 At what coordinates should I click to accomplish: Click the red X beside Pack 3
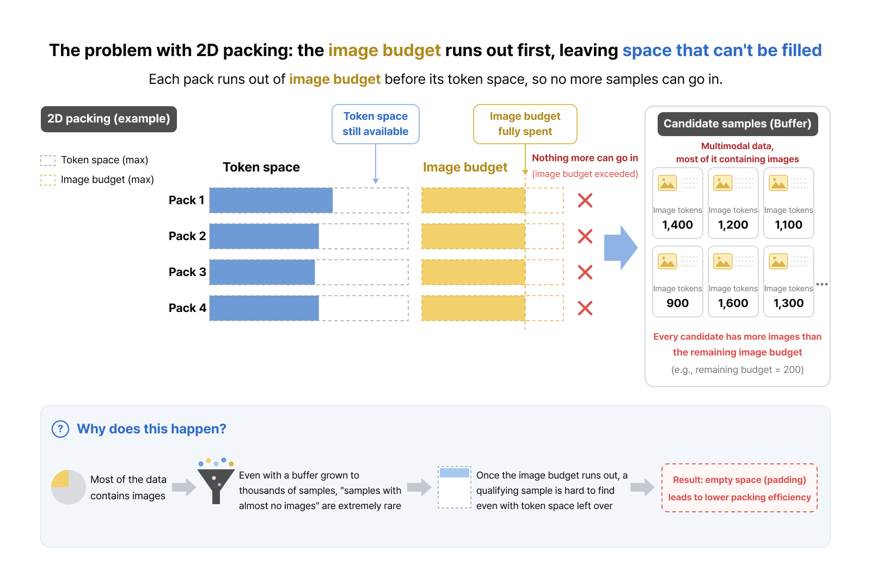pos(585,272)
